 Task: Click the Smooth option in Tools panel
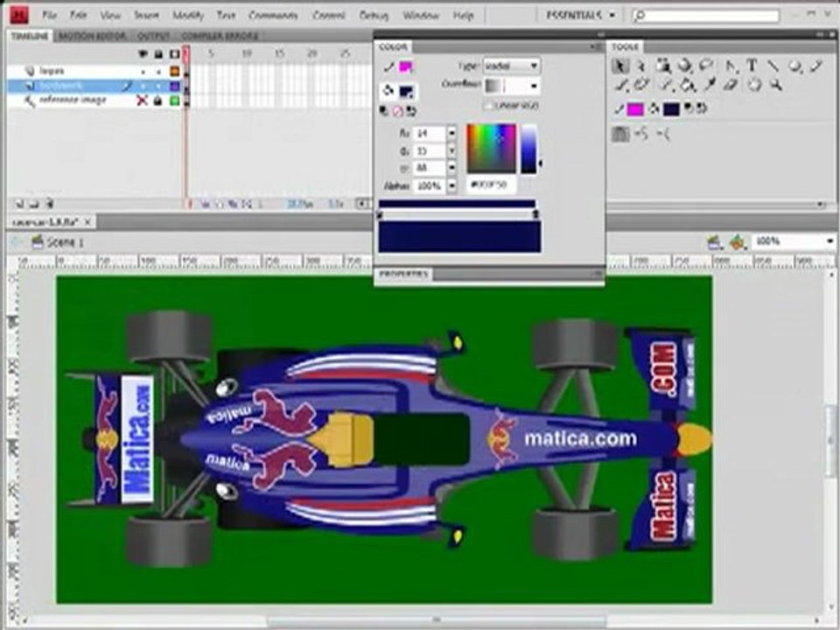pyautogui.click(x=641, y=133)
